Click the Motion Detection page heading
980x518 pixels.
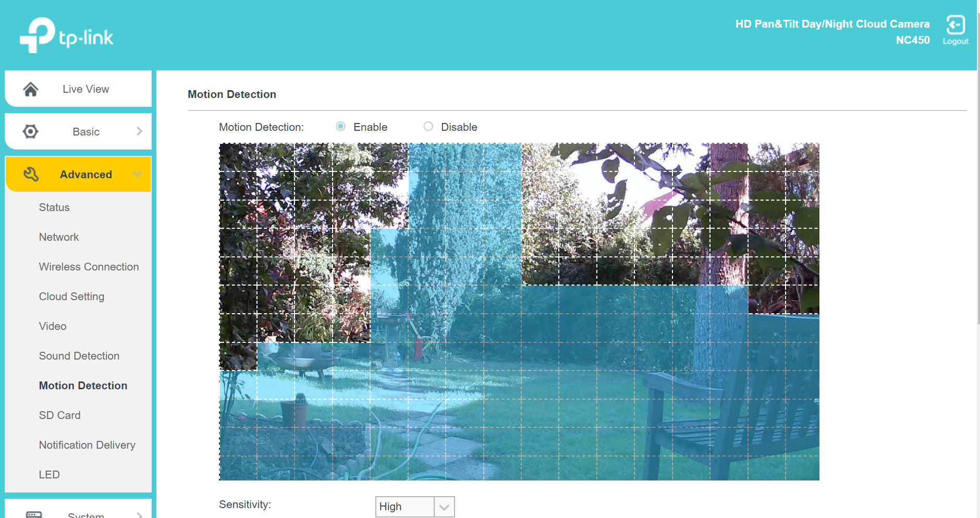click(x=232, y=94)
